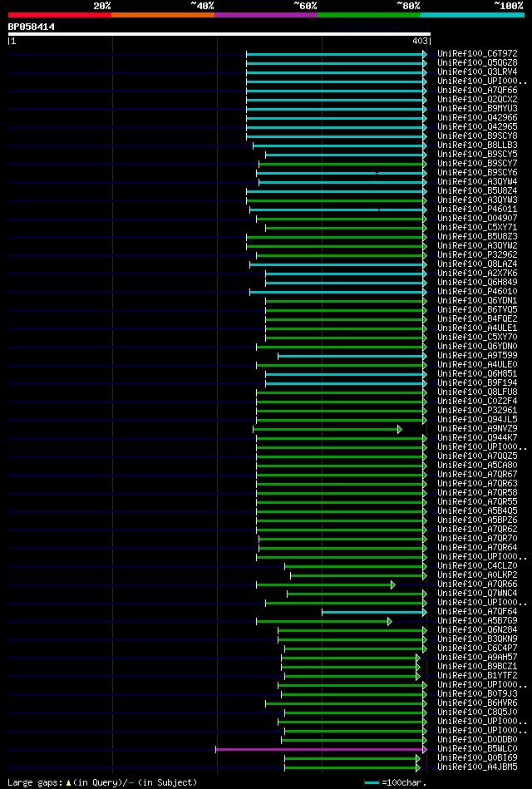Click the UniRef100_Q6H851 label

coord(477,374)
